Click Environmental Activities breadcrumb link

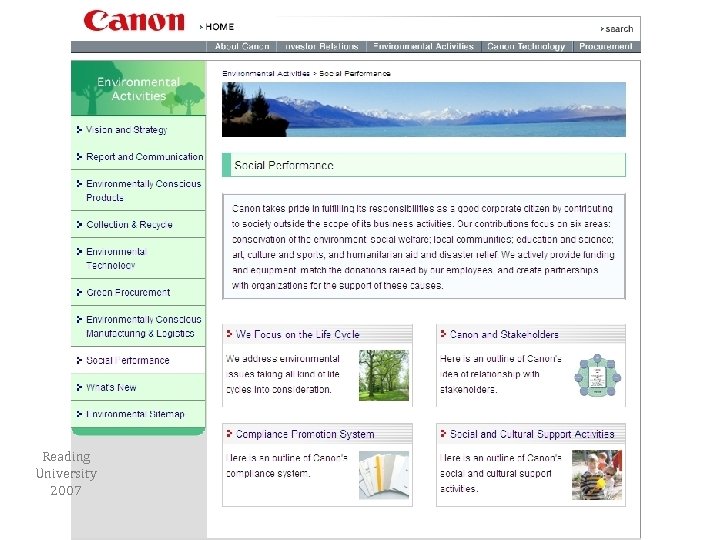pos(266,73)
